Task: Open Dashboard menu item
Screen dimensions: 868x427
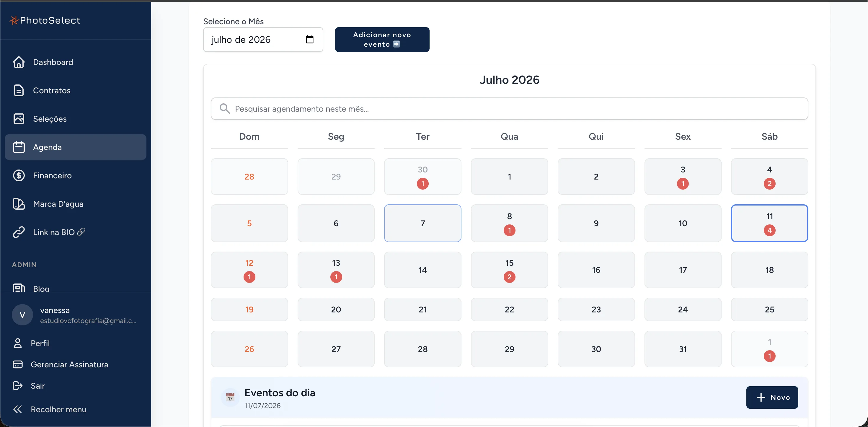Action: coord(76,62)
